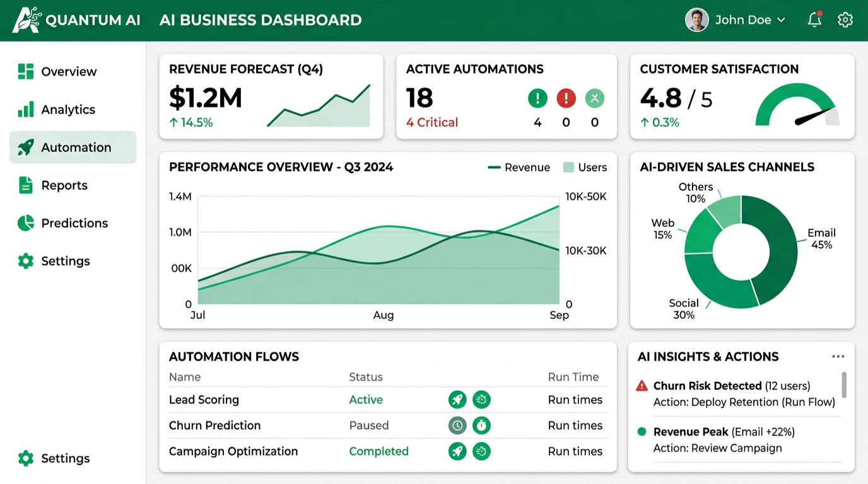Click the stopwatch icon in Churn Prediction row
Viewport: 868px width, 484px height.
[481, 425]
